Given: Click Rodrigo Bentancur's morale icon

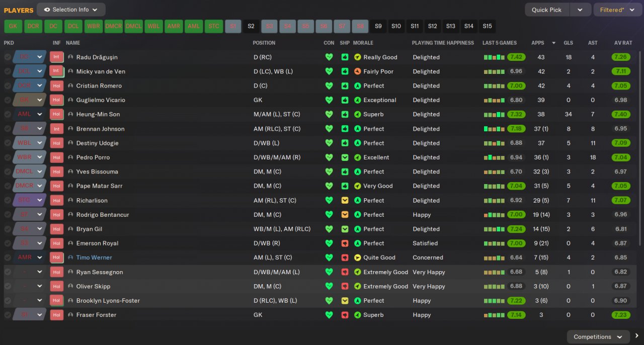Looking at the screenshot, I should 357,215.
